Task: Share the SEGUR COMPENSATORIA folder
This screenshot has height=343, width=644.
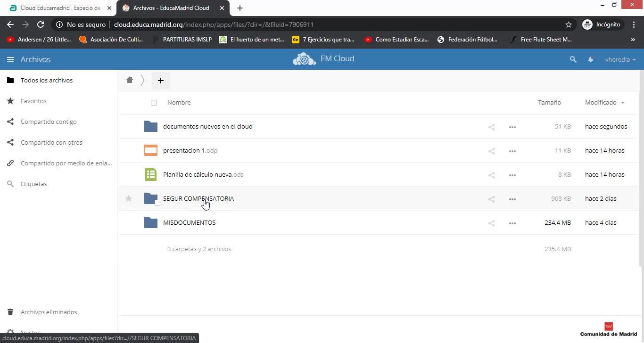Action: (x=491, y=199)
